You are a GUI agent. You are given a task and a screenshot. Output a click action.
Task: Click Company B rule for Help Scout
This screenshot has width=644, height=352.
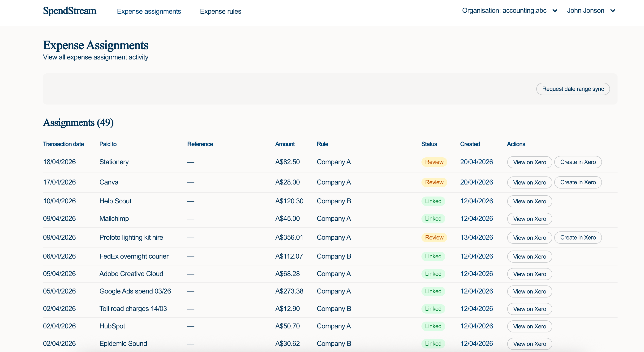point(334,201)
